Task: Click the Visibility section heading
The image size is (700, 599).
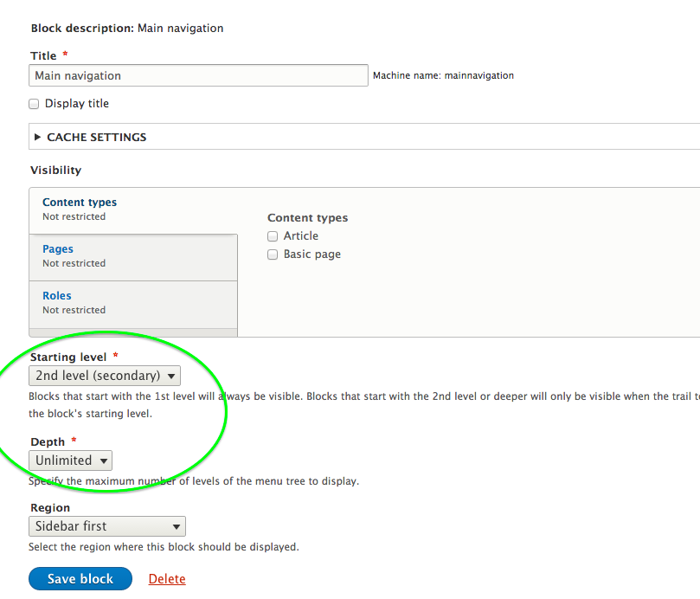Action: [x=56, y=171]
